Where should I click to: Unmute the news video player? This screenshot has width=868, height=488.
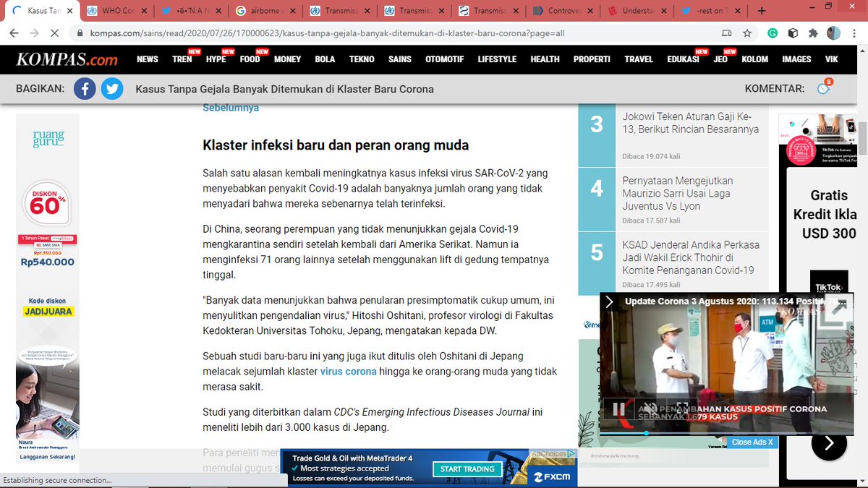649,408
